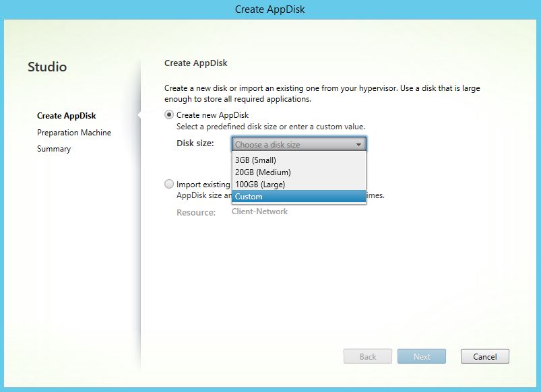Click the Create AppDisk window title bar
This screenshot has width=541, height=392.
pos(270,9)
